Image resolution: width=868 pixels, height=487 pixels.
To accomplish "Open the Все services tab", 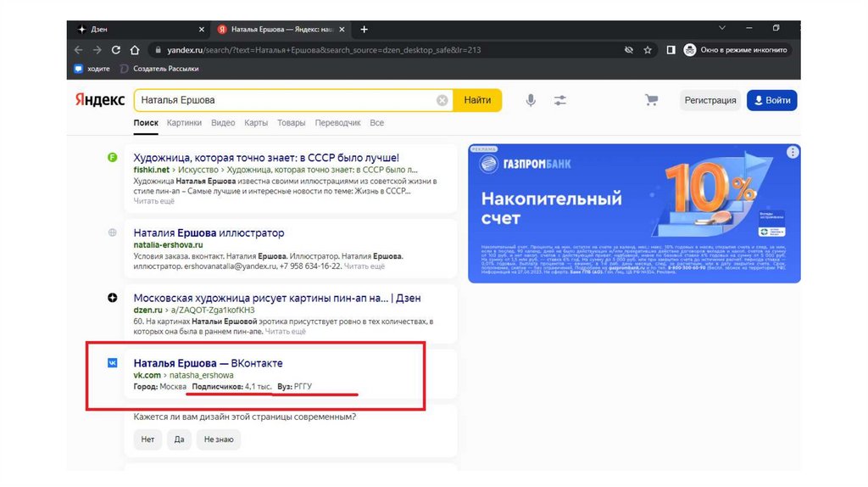I will pyautogui.click(x=377, y=123).
